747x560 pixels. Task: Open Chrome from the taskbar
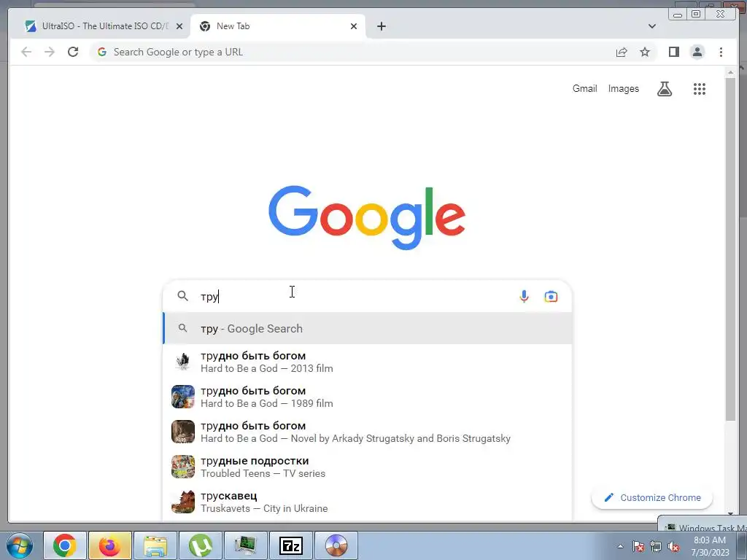click(x=65, y=545)
